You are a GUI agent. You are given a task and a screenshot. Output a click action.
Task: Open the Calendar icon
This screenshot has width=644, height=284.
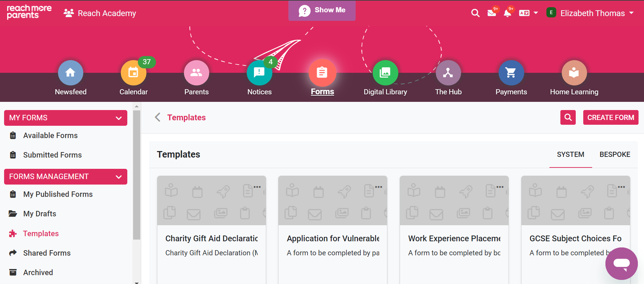133,73
